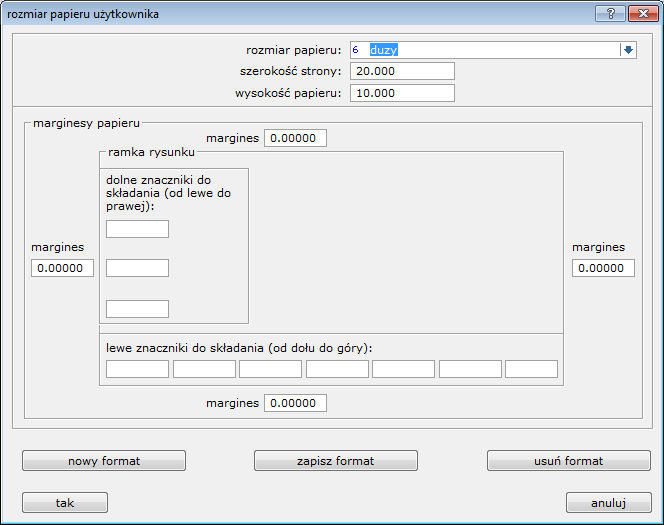Click first lewe znaczniki do składania field
The height and width of the screenshot is (525, 664).
[137, 369]
